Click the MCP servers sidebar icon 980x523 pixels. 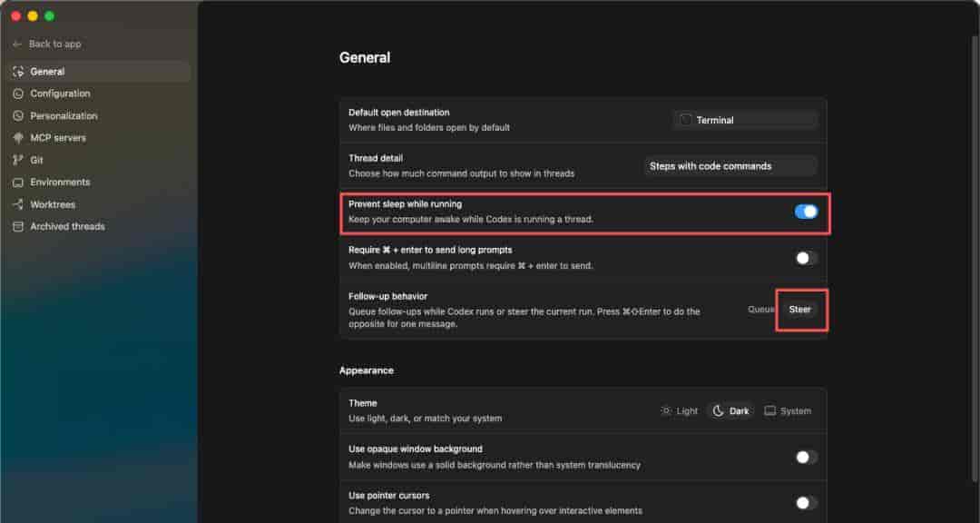(18, 138)
